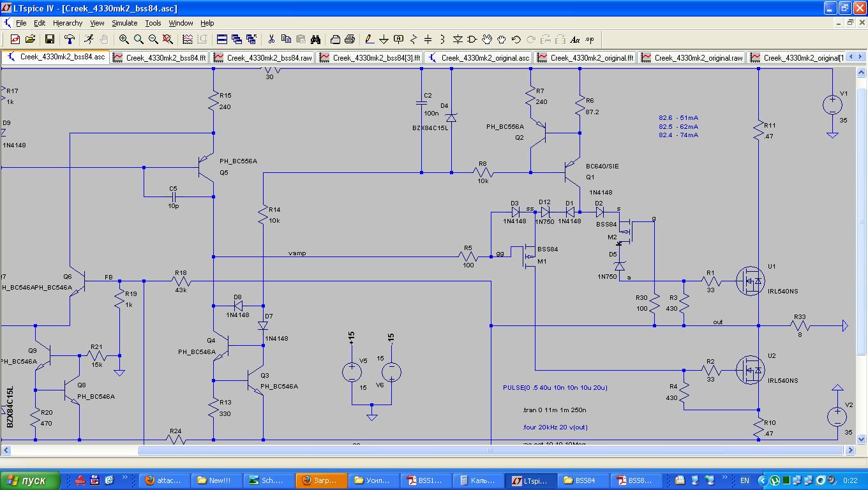The height and width of the screenshot is (490, 868).
Task: Open the Tools menu
Action: click(x=153, y=23)
